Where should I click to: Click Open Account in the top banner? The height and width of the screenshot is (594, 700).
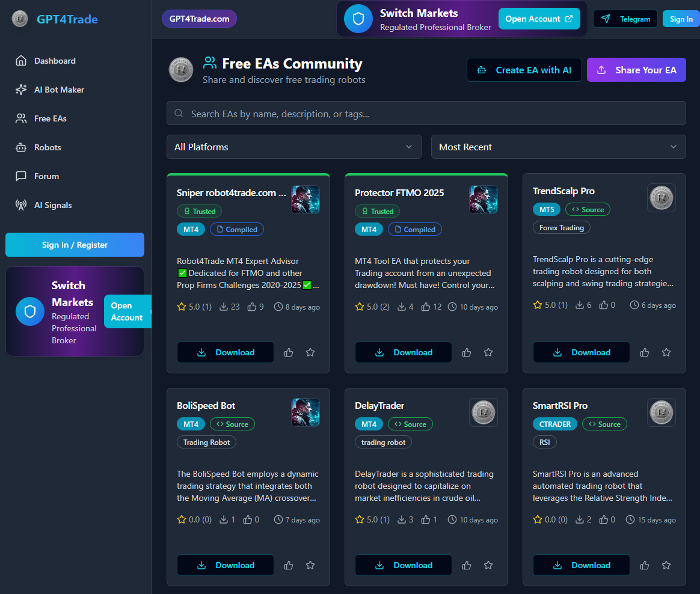click(x=539, y=19)
